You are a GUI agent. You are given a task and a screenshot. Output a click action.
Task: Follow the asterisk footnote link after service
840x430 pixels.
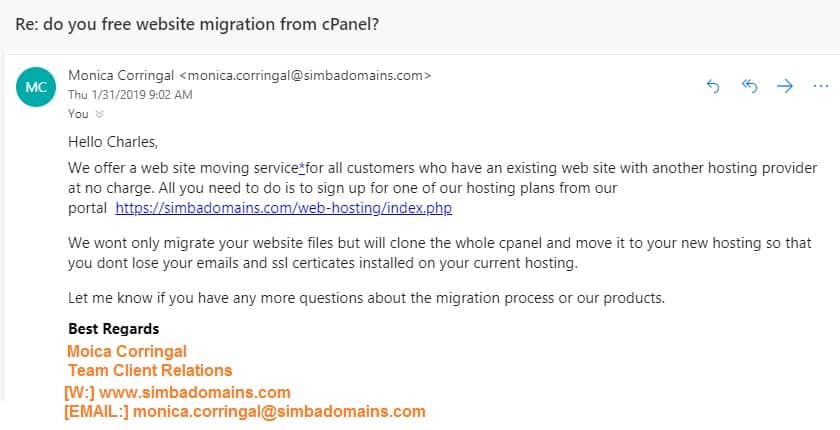pos(302,168)
